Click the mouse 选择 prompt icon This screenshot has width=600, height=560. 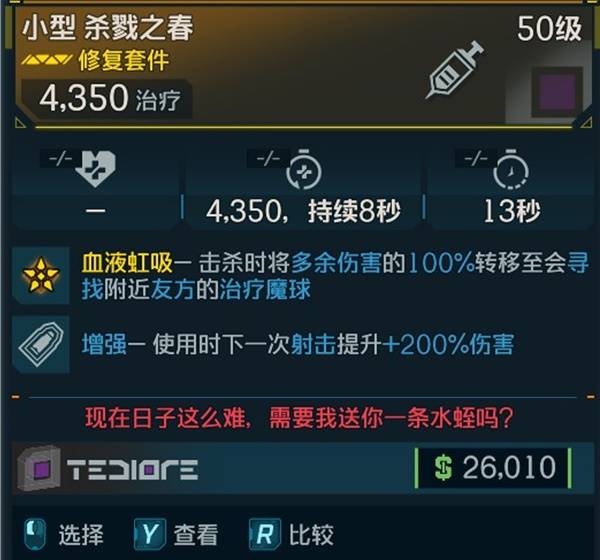(35, 534)
